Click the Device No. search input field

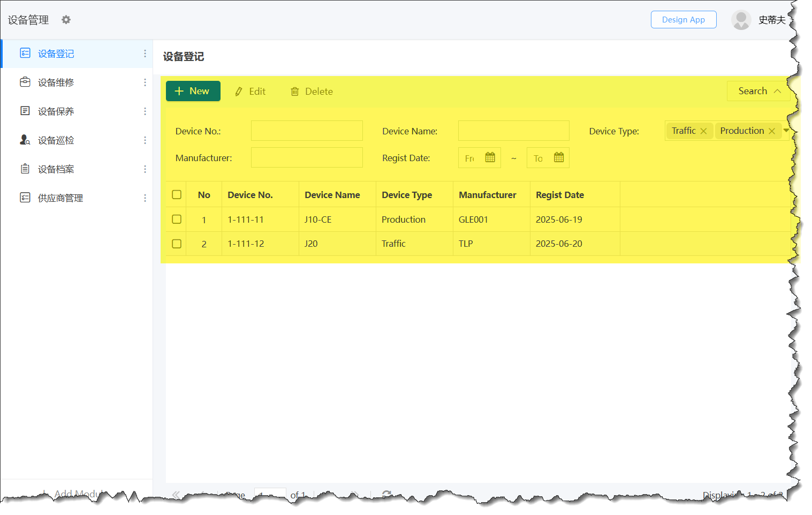(x=307, y=131)
